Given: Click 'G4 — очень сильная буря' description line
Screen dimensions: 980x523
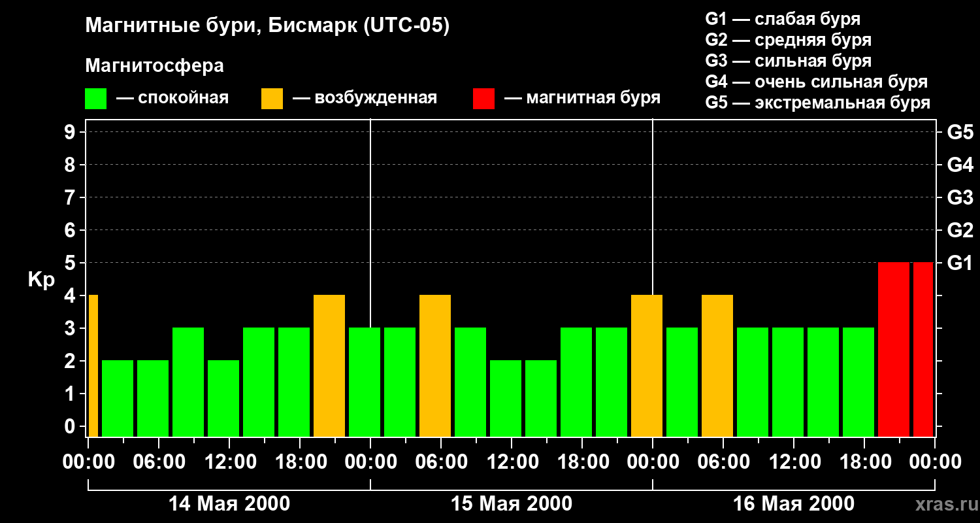Looking at the screenshot, I should tap(816, 82).
